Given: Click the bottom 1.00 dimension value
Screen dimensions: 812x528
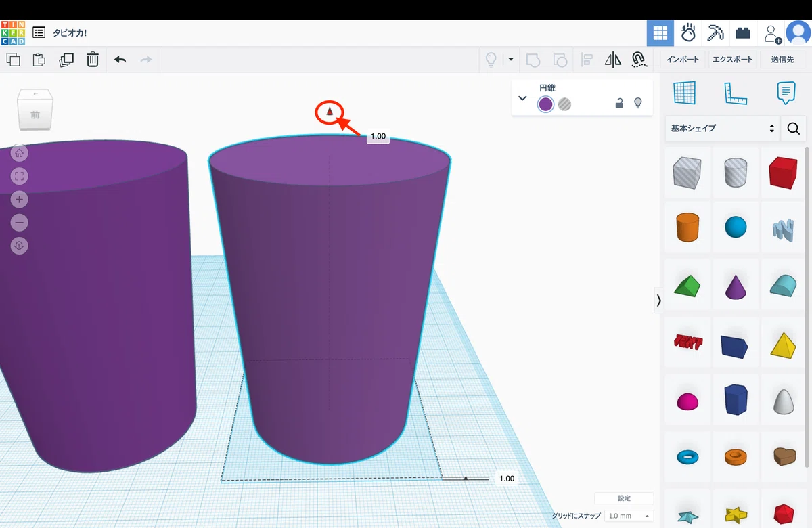Looking at the screenshot, I should tap(507, 479).
